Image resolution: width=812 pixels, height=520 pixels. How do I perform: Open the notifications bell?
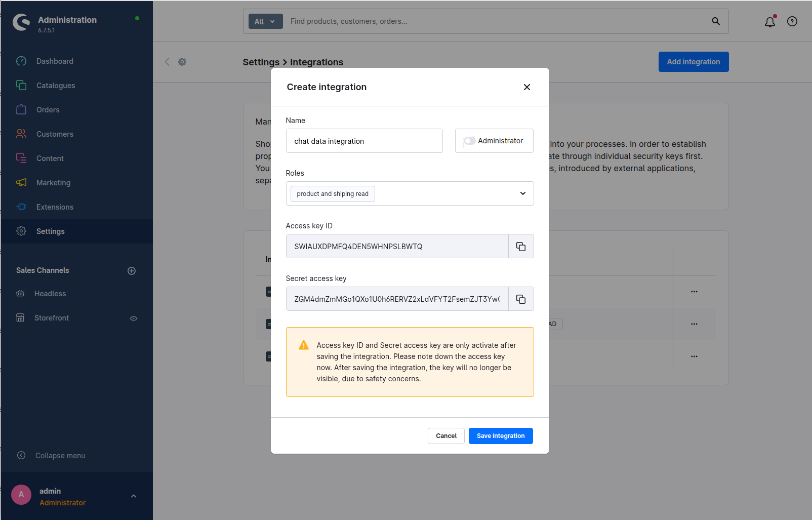769,21
